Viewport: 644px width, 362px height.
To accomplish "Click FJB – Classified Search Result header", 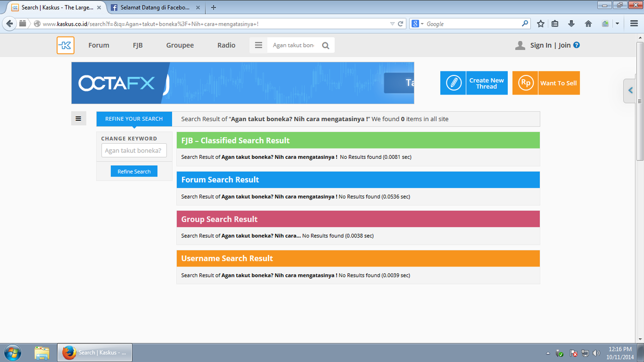I will [358, 140].
